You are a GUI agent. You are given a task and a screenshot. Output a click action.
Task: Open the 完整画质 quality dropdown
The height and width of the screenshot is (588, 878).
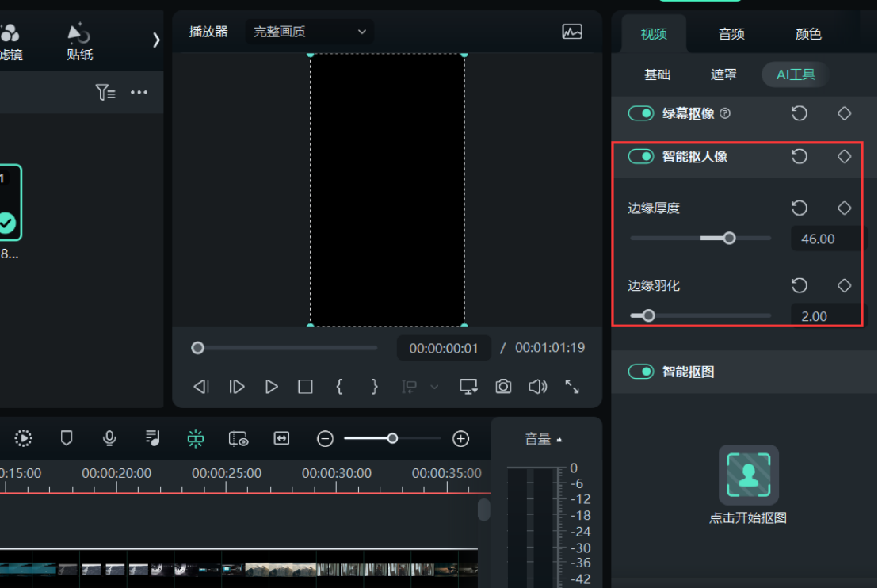coord(309,32)
